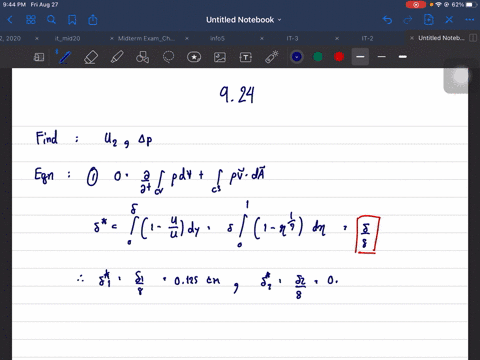Select the Pen tool
This screenshot has height=360, width=480.
(65, 57)
